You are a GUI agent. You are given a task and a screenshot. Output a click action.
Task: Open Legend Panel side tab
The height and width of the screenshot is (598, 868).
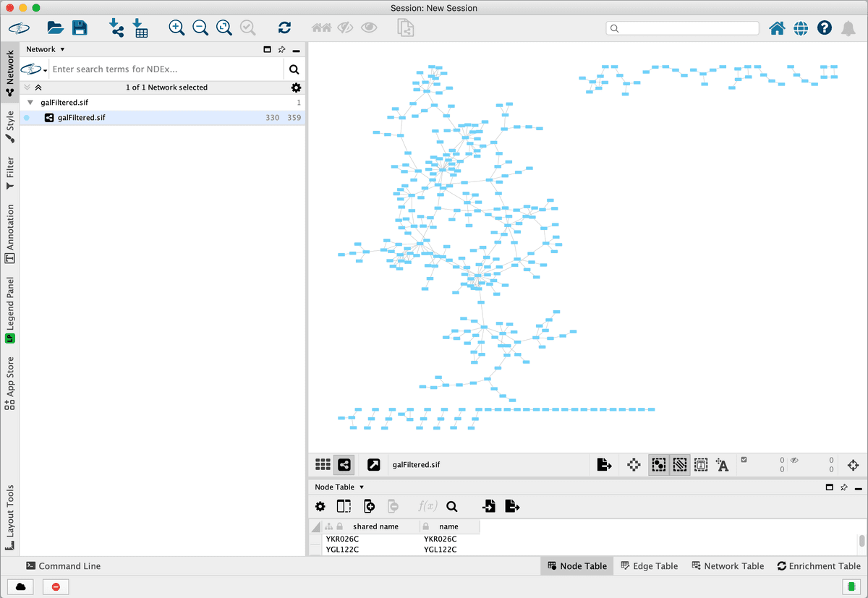9,309
